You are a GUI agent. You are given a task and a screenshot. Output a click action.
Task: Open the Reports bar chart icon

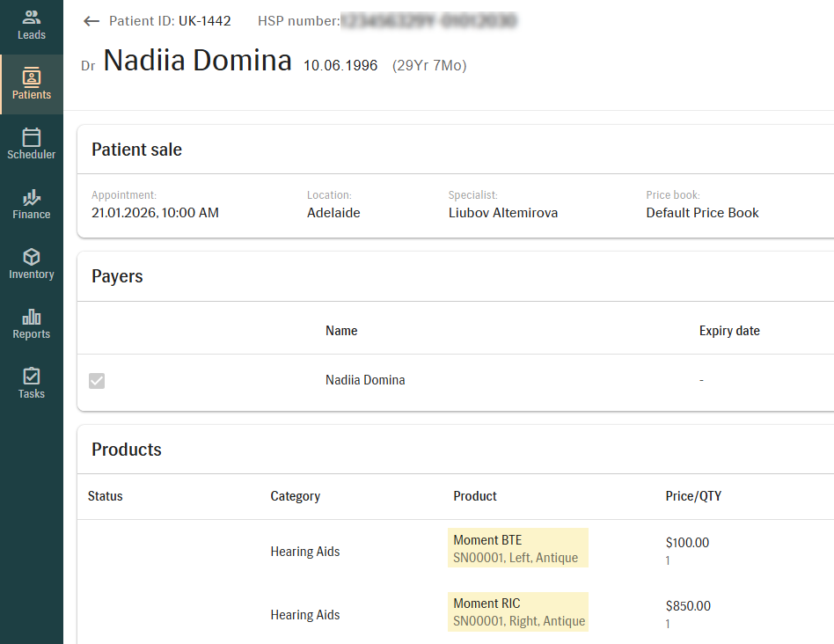(32, 317)
